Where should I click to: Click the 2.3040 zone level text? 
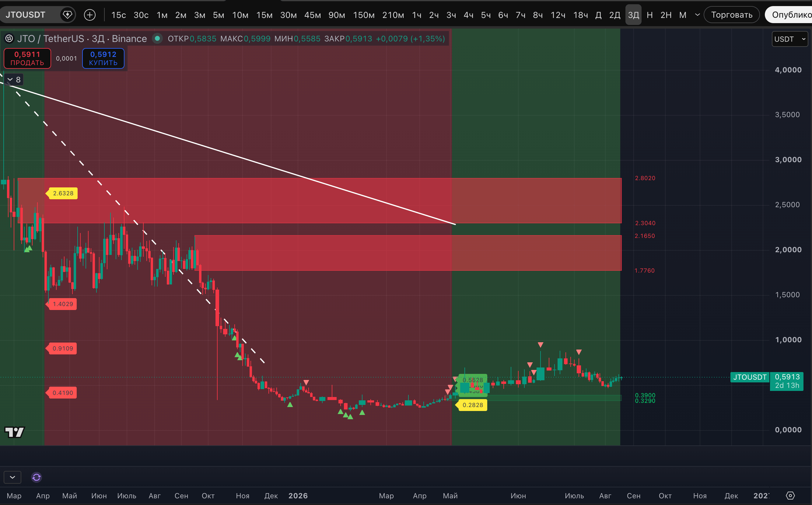pos(645,223)
